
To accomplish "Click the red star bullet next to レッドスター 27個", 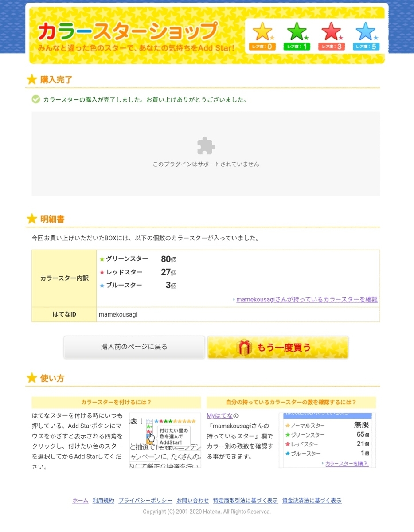I will [102, 272].
